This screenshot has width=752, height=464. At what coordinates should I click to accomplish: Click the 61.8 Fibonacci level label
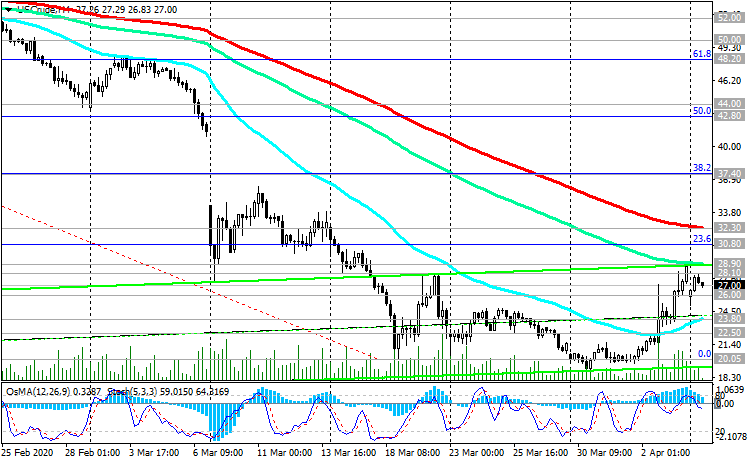701,53
